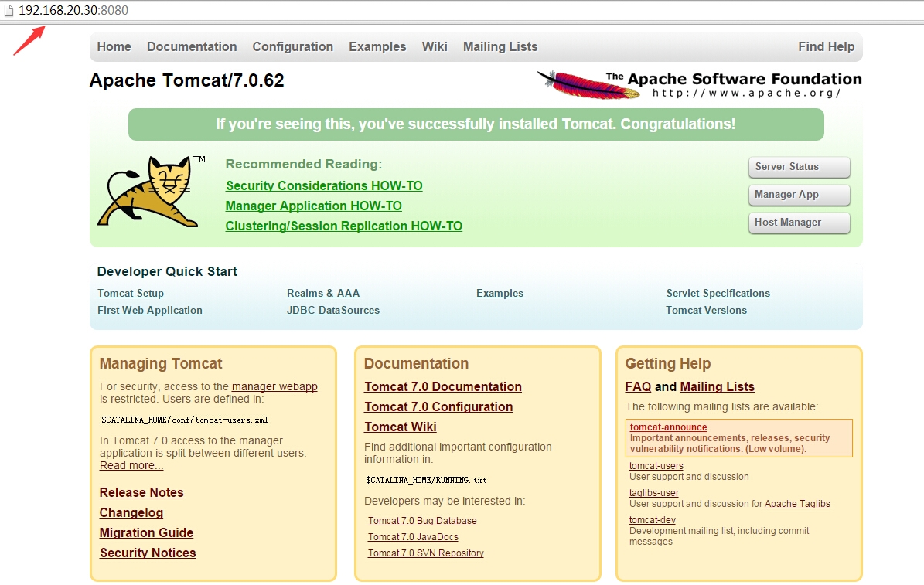Open tomcat-dev mailing list link

coord(653,520)
